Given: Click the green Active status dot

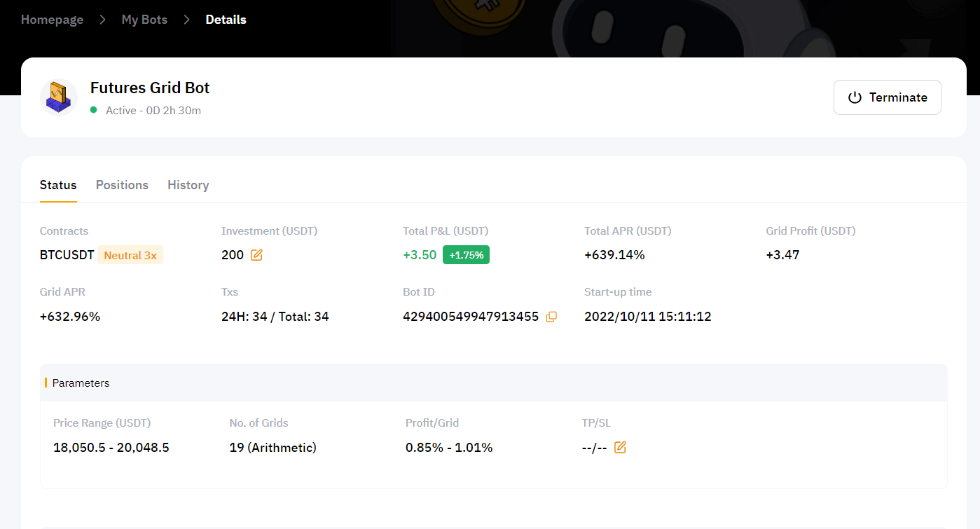Looking at the screenshot, I should point(94,110).
